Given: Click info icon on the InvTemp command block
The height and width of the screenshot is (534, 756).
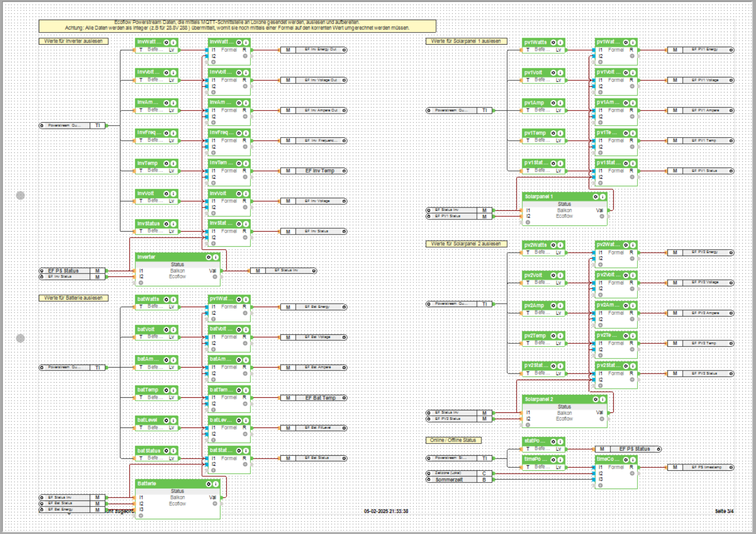Looking at the screenshot, I should click(174, 164).
